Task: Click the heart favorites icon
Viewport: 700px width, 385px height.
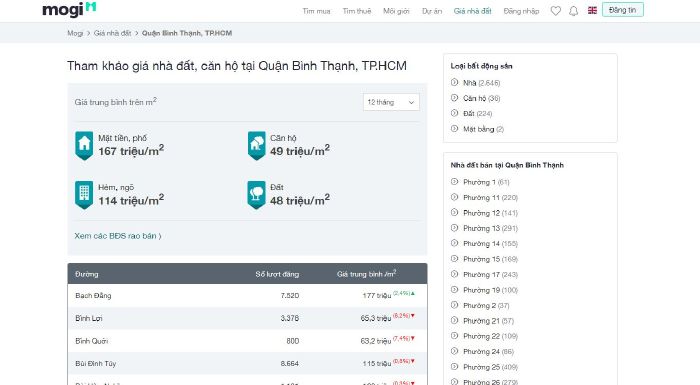Action: (555, 11)
